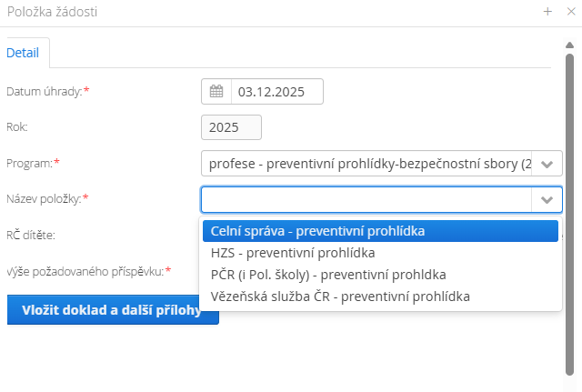
Task: Focus the Rok field containing 2025
Action: tap(231, 127)
